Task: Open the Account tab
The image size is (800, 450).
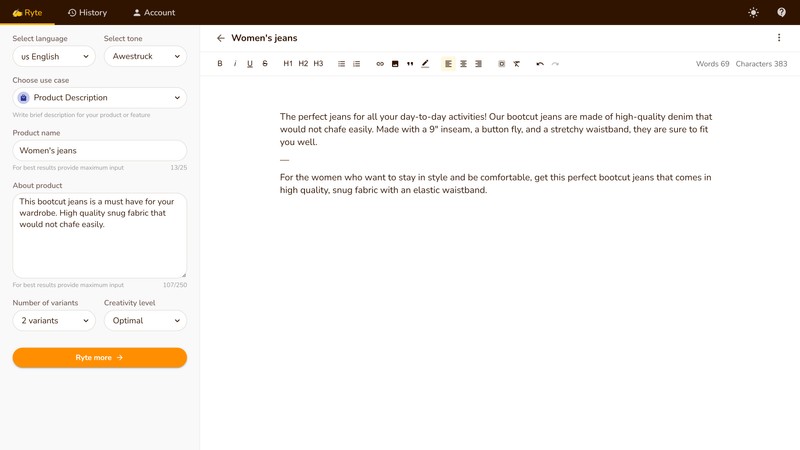Action: (154, 13)
